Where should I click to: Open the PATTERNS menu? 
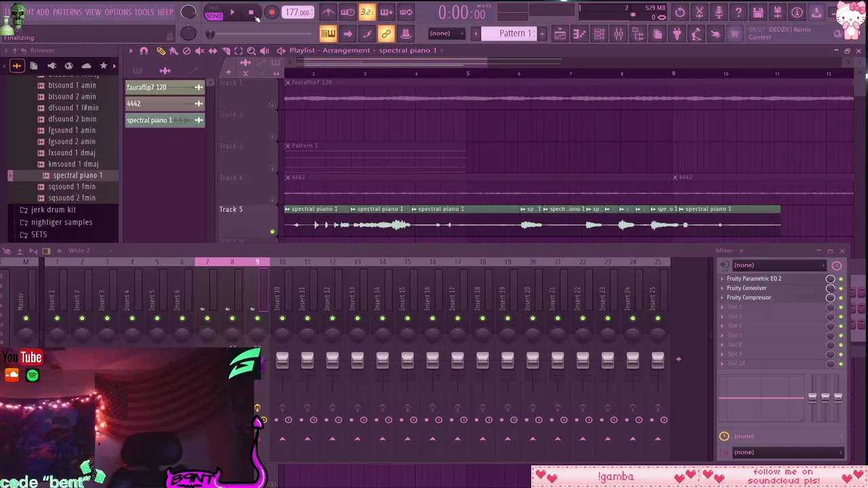(67, 12)
